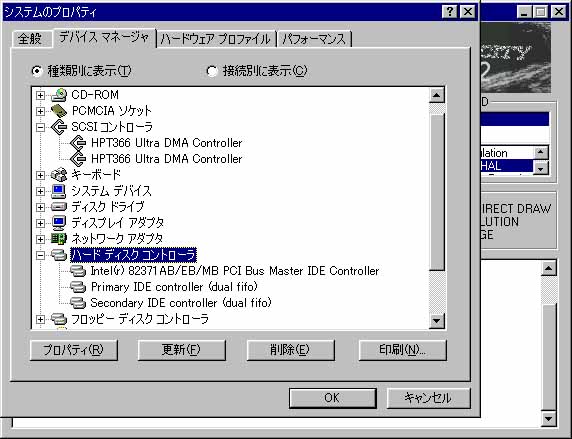Click device list scrollbar down arrow
The image size is (572, 439).
pyautogui.click(x=437, y=321)
